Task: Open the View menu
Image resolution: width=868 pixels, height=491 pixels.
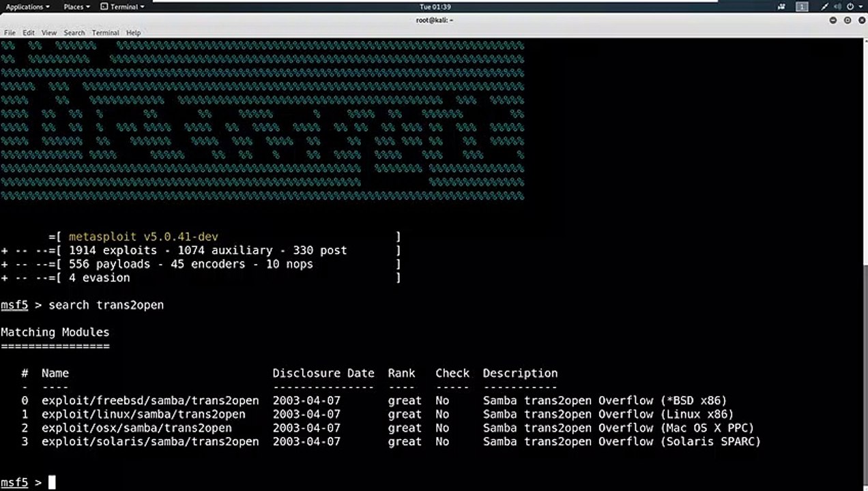Action: click(49, 33)
